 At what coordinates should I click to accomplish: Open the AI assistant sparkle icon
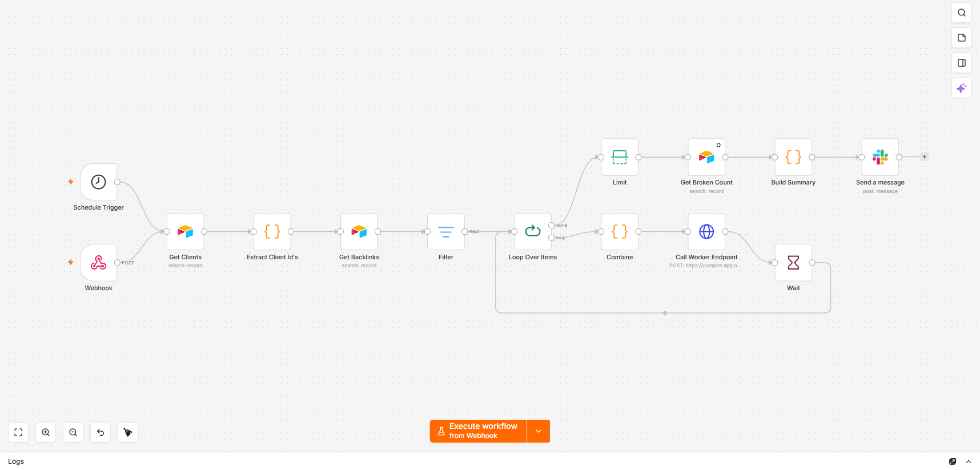click(x=962, y=88)
